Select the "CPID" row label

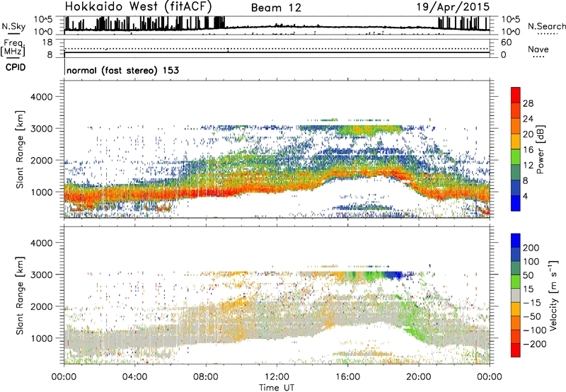click(16, 67)
